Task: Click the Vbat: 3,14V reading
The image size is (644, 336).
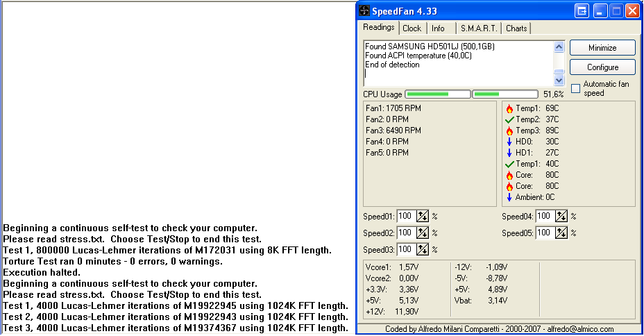Action: 481,301
